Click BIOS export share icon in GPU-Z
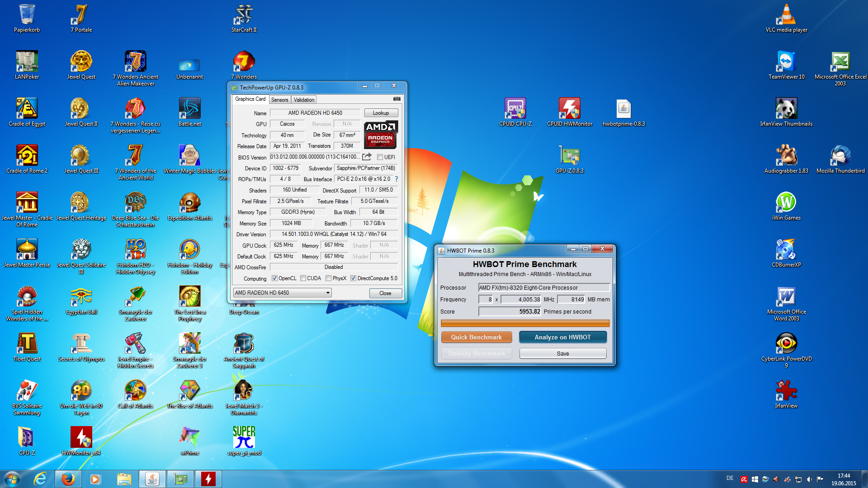868x488 pixels. (367, 157)
